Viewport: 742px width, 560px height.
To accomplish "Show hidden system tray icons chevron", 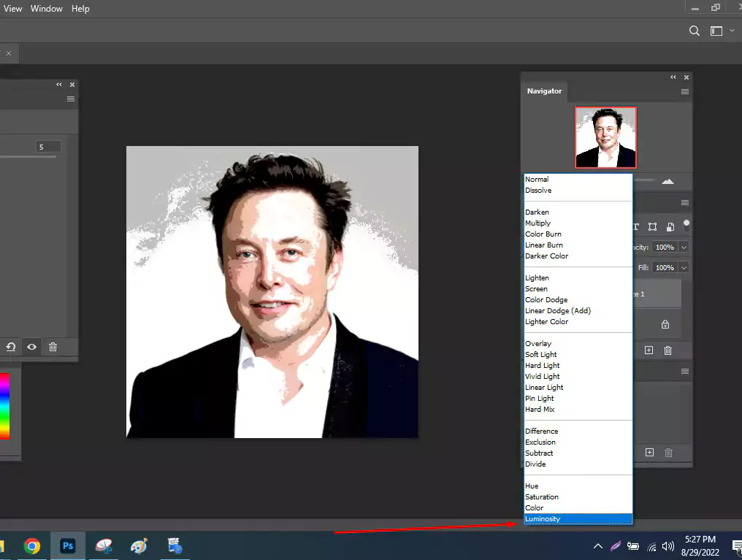I will pos(598,546).
